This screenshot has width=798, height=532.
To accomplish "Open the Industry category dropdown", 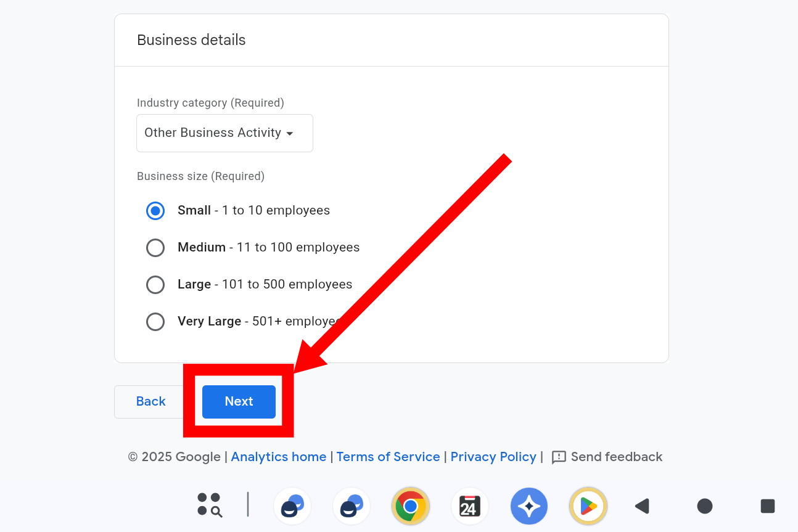I will point(224,133).
